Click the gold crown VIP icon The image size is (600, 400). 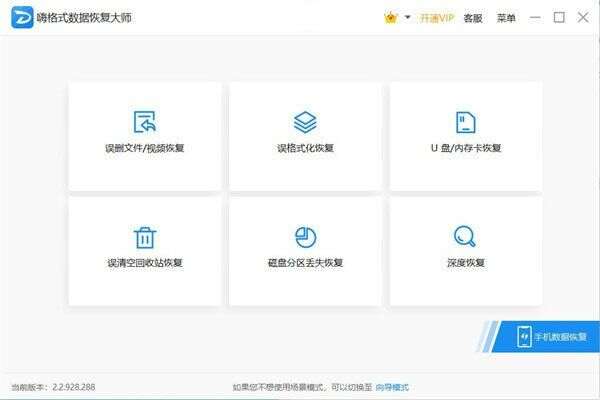pyautogui.click(x=392, y=17)
